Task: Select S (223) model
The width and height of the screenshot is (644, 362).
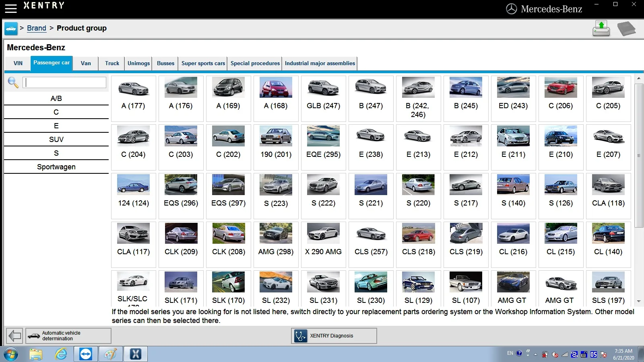Action: (276, 196)
